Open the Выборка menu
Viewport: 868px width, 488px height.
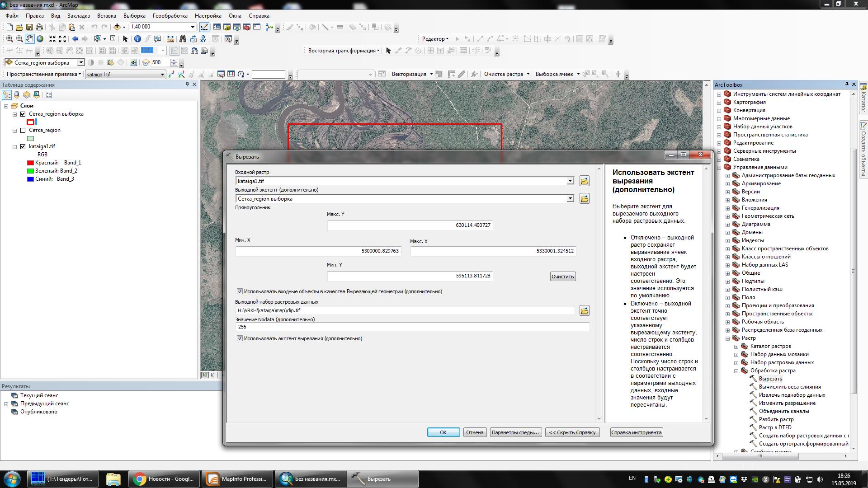point(134,16)
